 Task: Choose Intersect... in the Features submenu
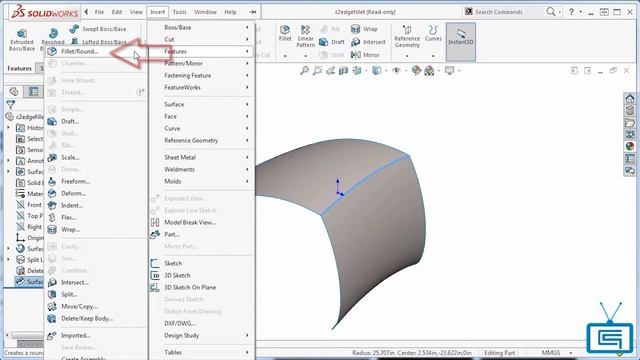click(96, 282)
